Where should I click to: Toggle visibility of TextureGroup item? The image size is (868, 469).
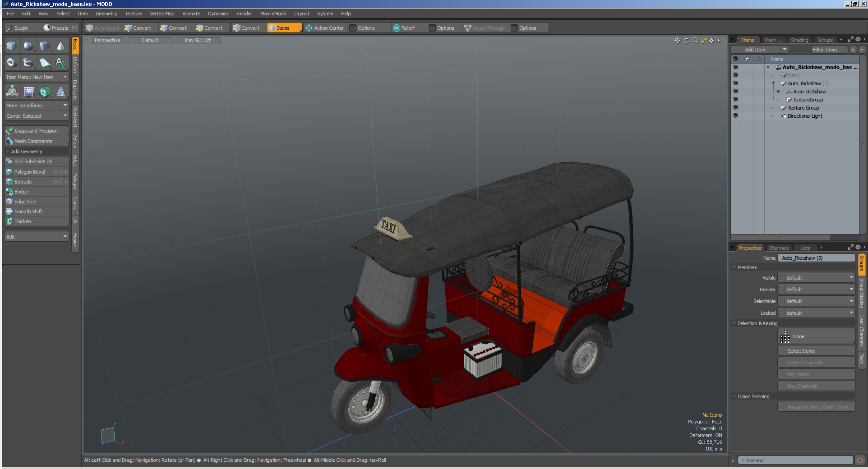(x=735, y=100)
